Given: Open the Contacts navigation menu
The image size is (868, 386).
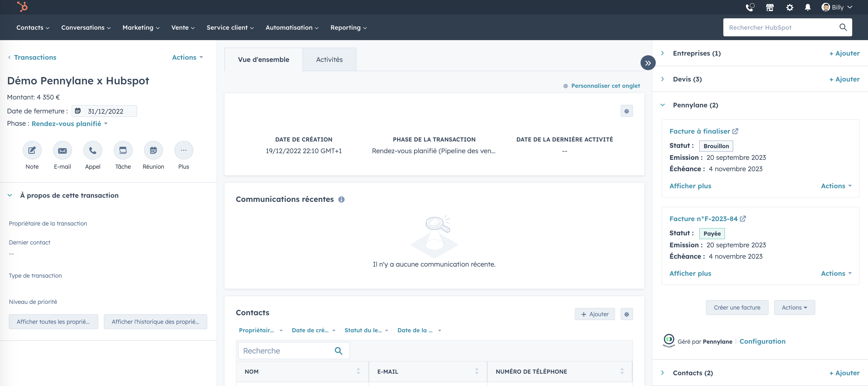Looking at the screenshot, I should tap(33, 27).
